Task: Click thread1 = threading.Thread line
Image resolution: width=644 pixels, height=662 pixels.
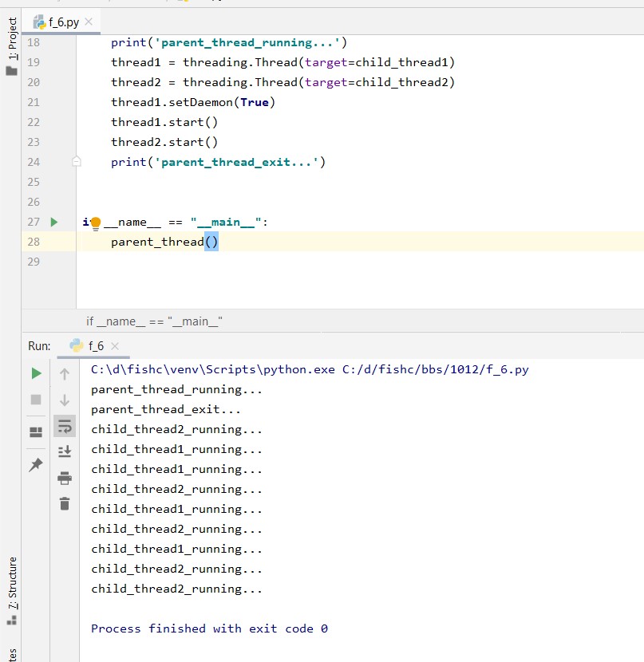Action: click(x=283, y=62)
